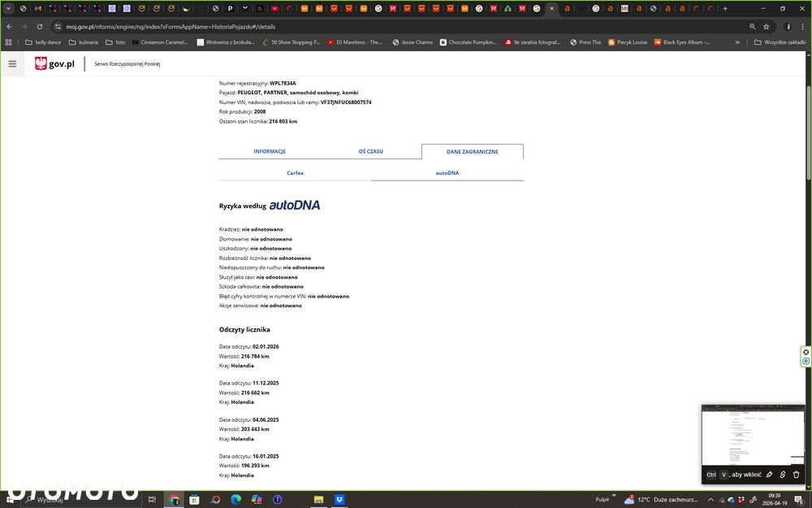Open Microsoft Edge from taskbar
This screenshot has height=508, width=812.
pos(235,499)
